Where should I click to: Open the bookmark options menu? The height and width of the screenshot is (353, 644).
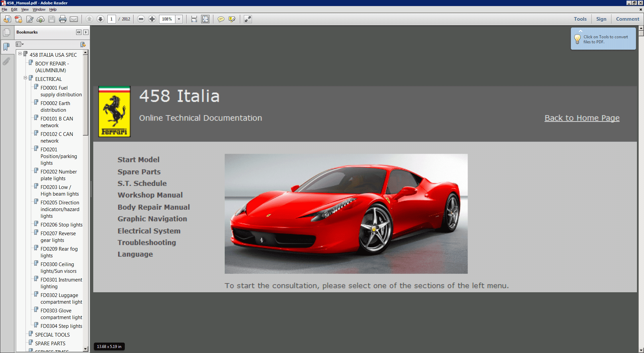click(20, 44)
